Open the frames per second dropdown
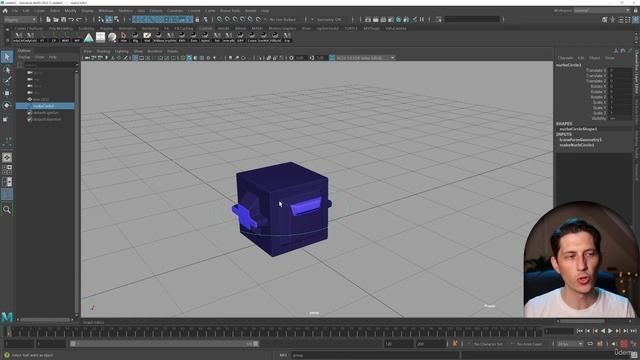The height and width of the screenshot is (360, 640). click(x=570, y=344)
